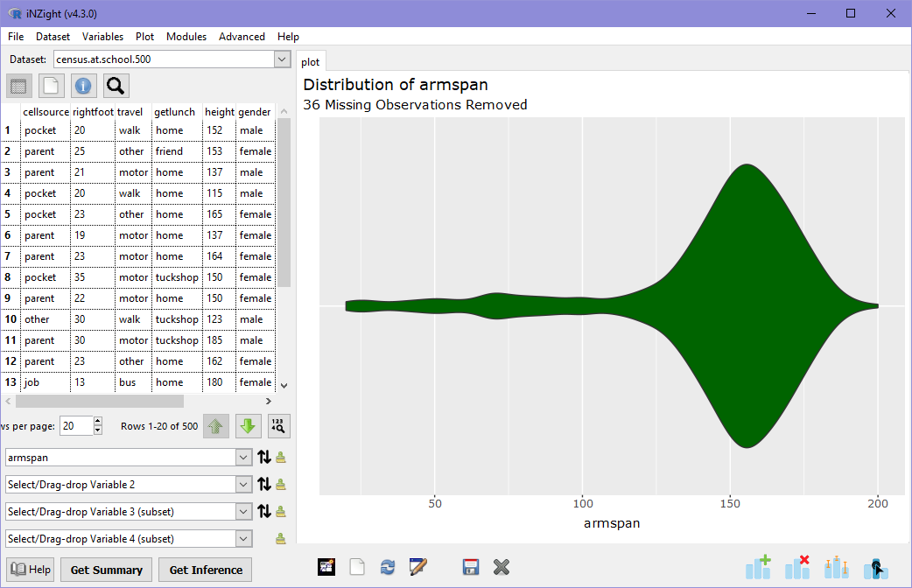Expand the Dataset census.at.school.500 dropdown
Viewport: 912px width, 588px height.
[x=282, y=59]
